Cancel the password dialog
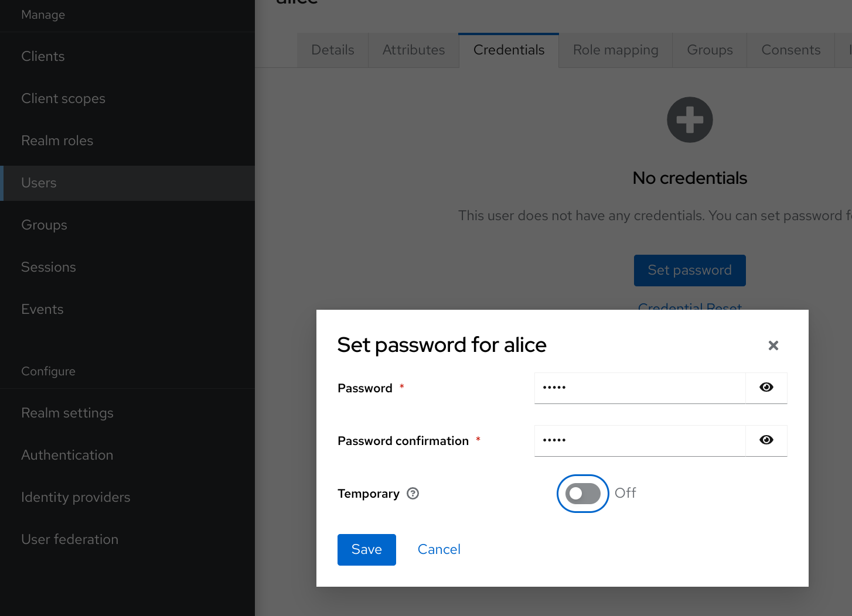 click(x=439, y=549)
